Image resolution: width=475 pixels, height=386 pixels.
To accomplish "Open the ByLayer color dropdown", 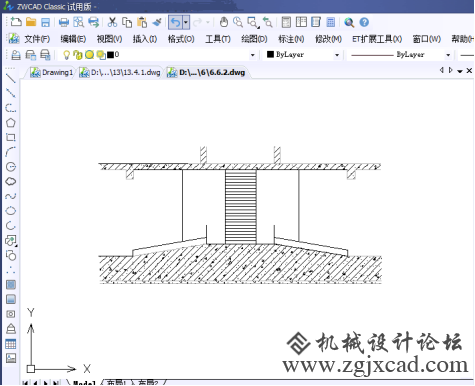I will (x=337, y=55).
